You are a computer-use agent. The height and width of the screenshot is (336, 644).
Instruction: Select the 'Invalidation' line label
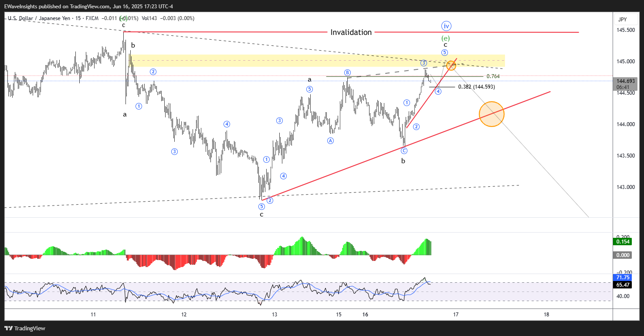(351, 32)
